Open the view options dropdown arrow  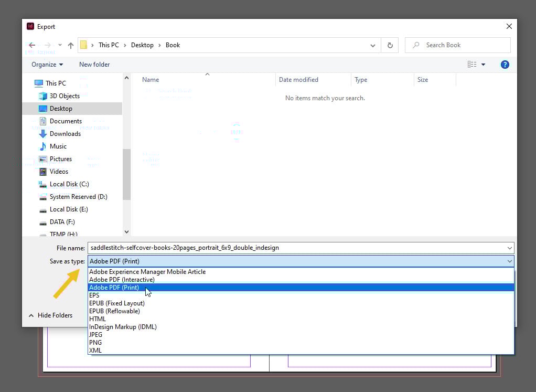(x=484, y=65)
